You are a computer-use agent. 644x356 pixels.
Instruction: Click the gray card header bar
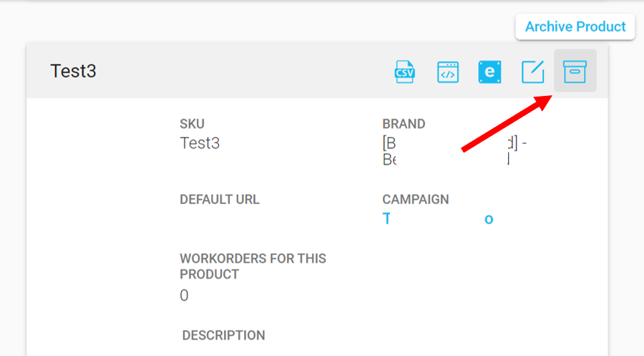(317, 71)
